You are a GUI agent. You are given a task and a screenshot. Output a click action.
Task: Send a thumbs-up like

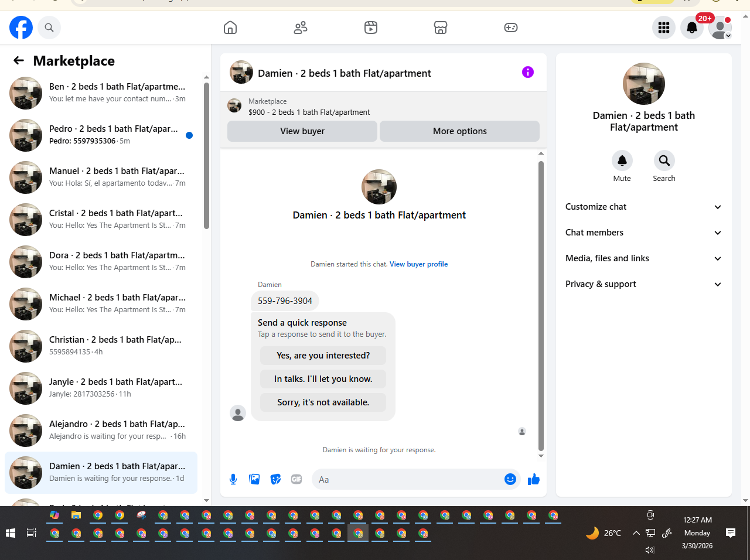534,479
